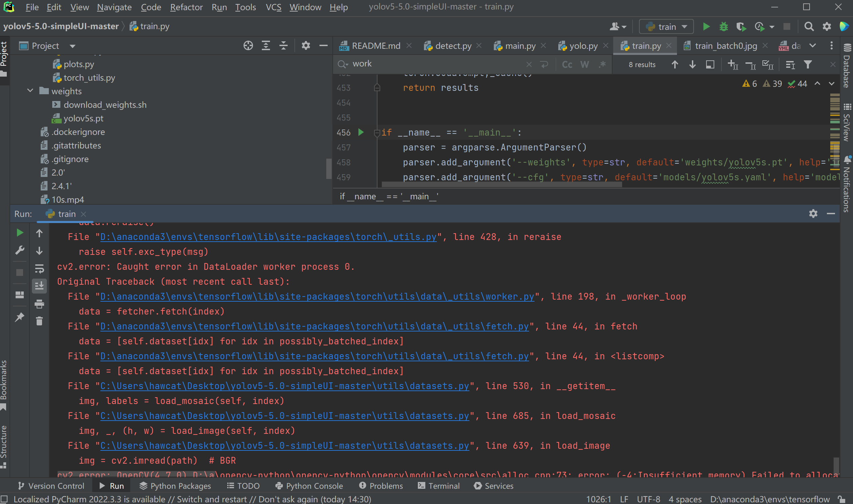Open Project view mode dropdown
Viewport: 853px width, 504px height.
coord(72,46)
